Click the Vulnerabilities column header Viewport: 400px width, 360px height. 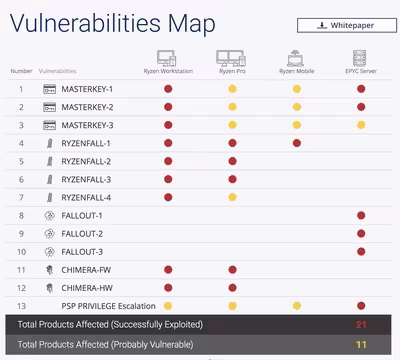(57, 71)
